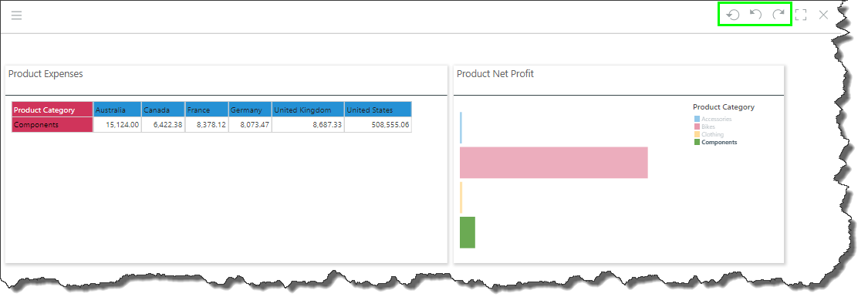Click the blue Accessories bar
Image resolution: width=868 pixels, height=307 pixels.
(461, 128)
